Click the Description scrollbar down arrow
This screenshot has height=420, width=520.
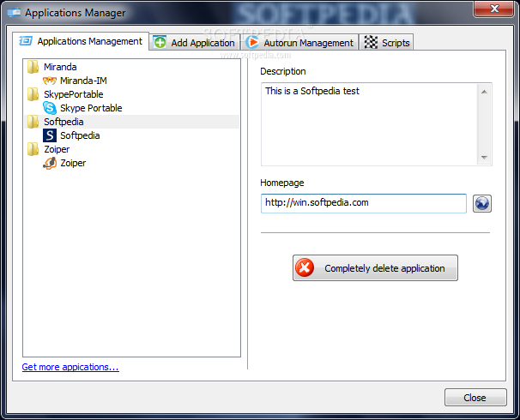(x=484, y=158)
